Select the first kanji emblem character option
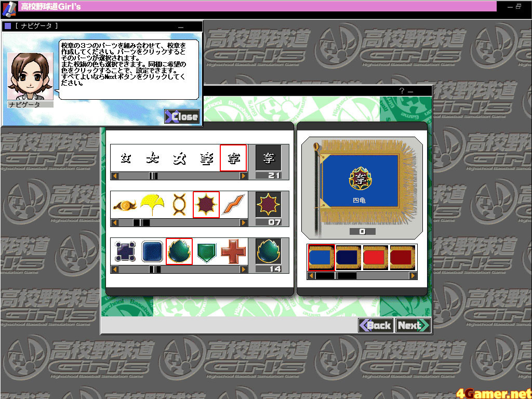Viewport: 532px width, 399px height. (x=125, y=158)
